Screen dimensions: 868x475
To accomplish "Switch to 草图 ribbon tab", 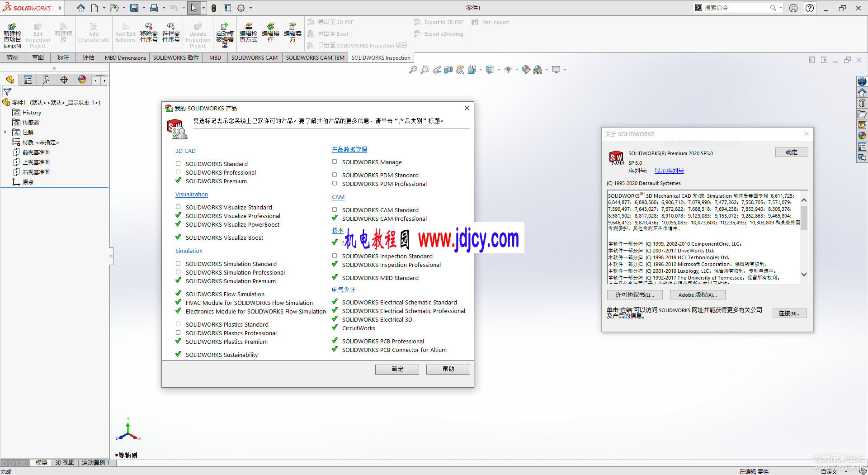I will pyautogui.click(x=38, y=57).
